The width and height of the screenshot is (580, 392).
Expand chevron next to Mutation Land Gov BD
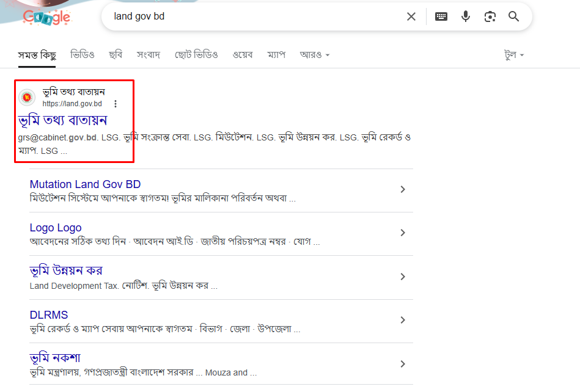coord(403,189)
